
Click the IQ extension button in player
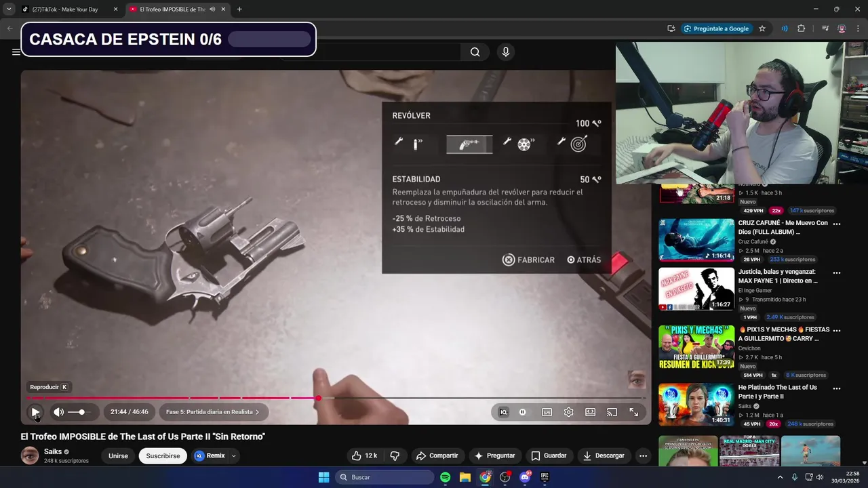pos(503,412)
